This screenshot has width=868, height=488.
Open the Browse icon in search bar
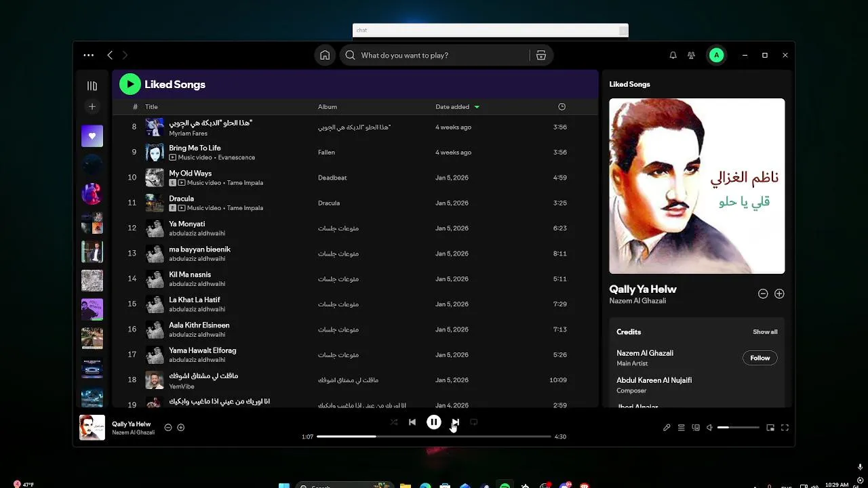[x=541, y=56]
